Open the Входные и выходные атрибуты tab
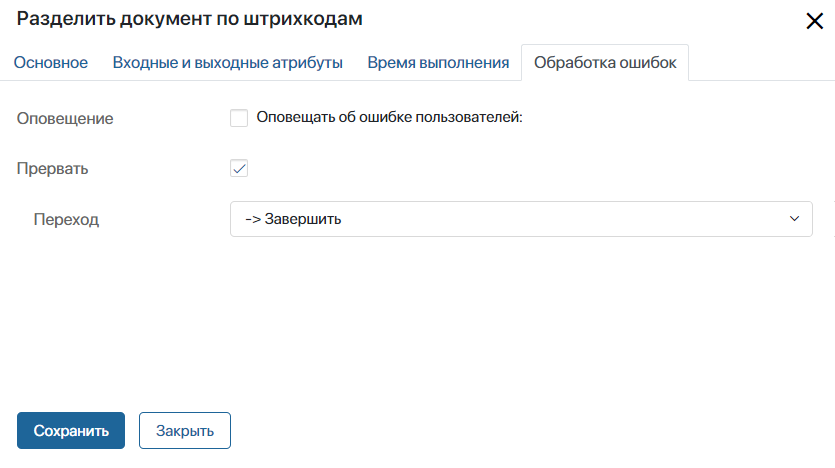Viewport: 835px width, 468px height. 227,63
